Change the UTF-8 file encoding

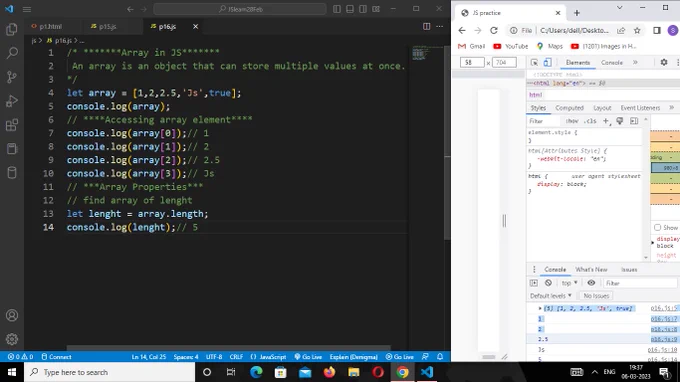pyautogui.click(x=214, y=357)
